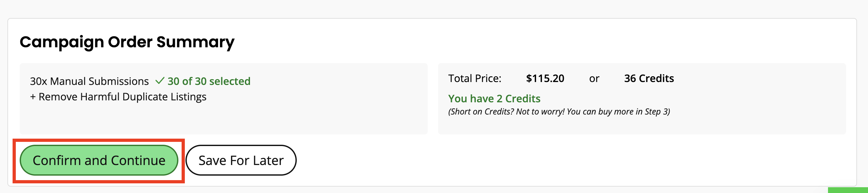Click the word 'or' between the prices
868x193 pixels.
(x=594, y=79)
